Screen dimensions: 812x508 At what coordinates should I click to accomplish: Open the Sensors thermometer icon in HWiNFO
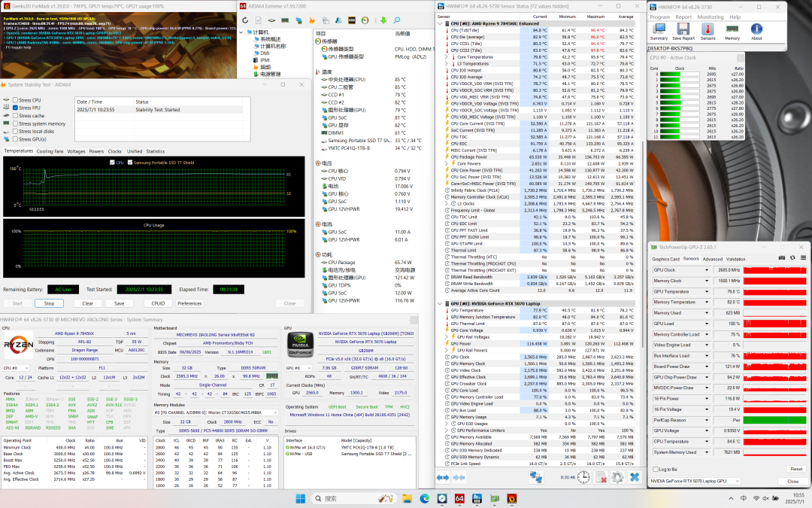coord(707,30)
